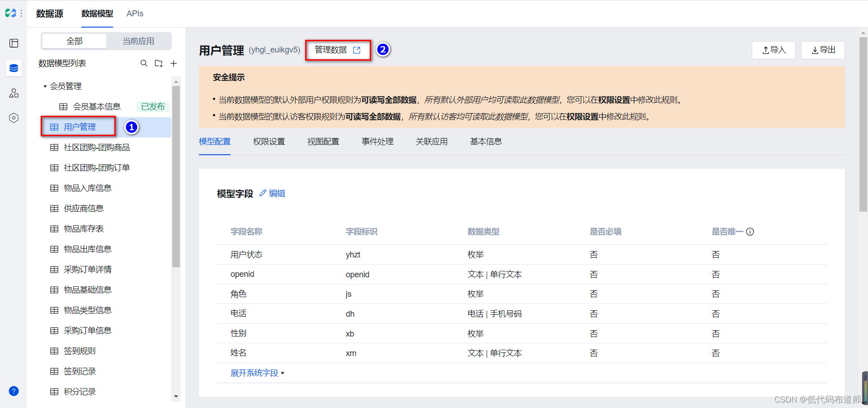This screenshot has width=868, height=408.
Task: Select the 基本信息 tab
Action: click(486, 142)
